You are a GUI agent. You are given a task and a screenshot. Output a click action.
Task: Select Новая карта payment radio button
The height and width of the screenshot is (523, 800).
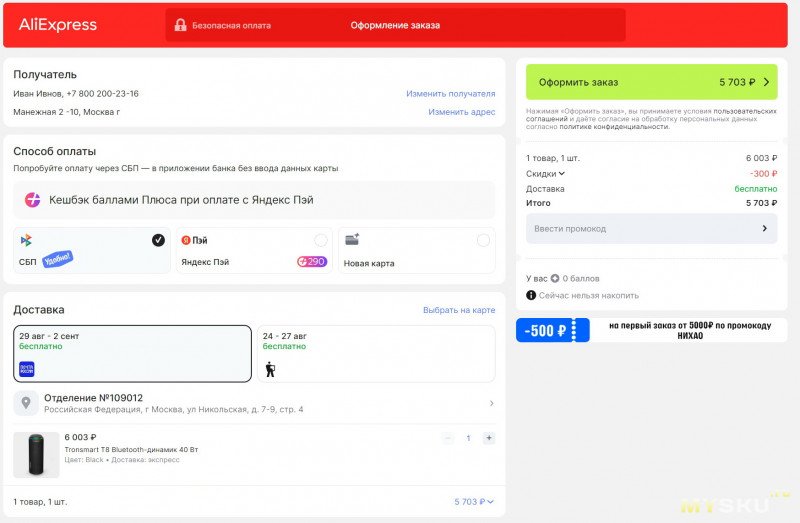coord(483,240)
